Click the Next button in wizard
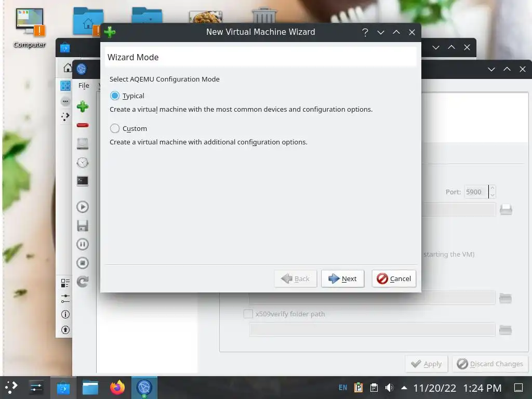Image resolution: width=532 pixels, height=399 pixels. [343, 278]
